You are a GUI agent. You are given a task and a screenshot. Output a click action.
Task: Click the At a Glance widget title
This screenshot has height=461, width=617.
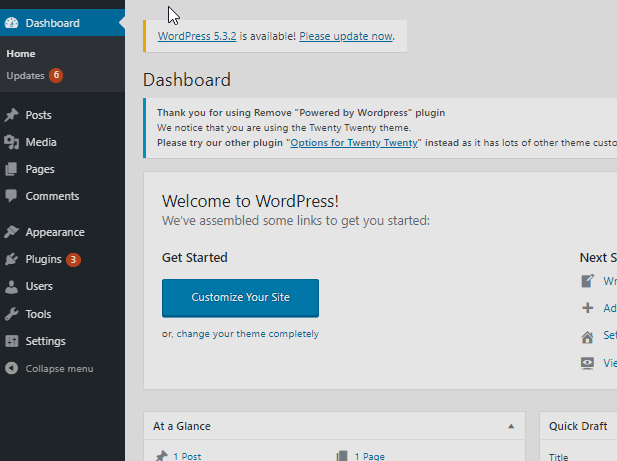coord(182,426)
